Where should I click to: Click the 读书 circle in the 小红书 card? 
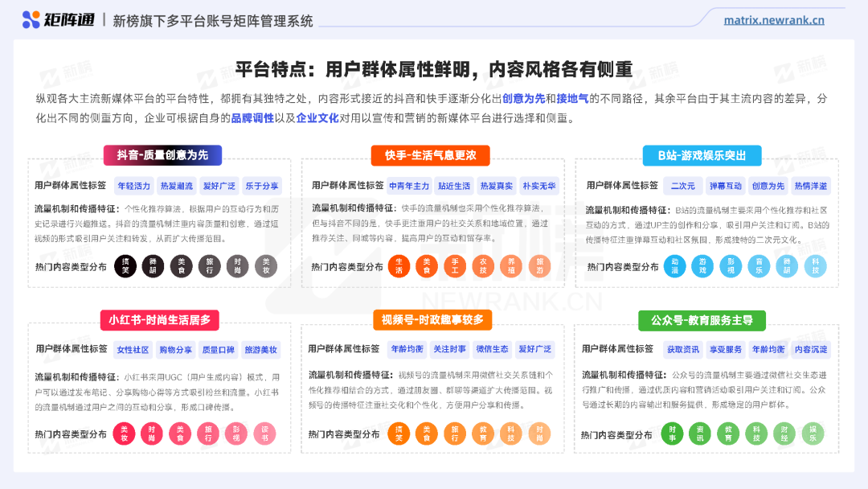[x=264, y=434]
